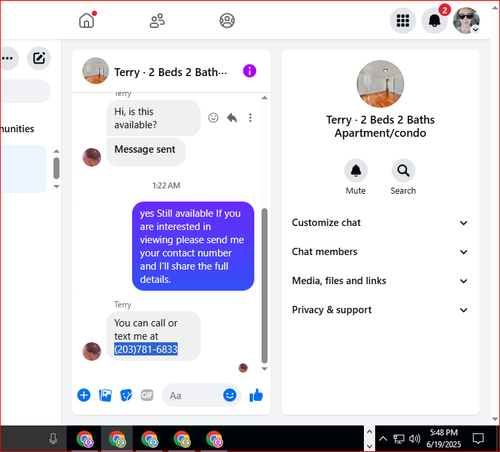Click phone number (203)781-6833 link

coord(146,349)
